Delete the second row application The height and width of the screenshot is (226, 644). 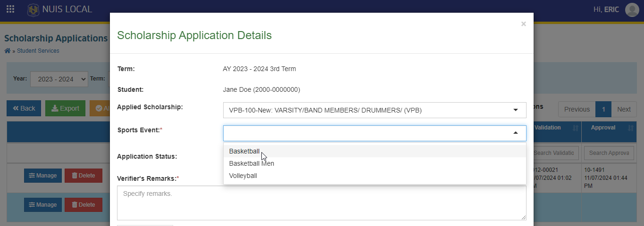84,205
